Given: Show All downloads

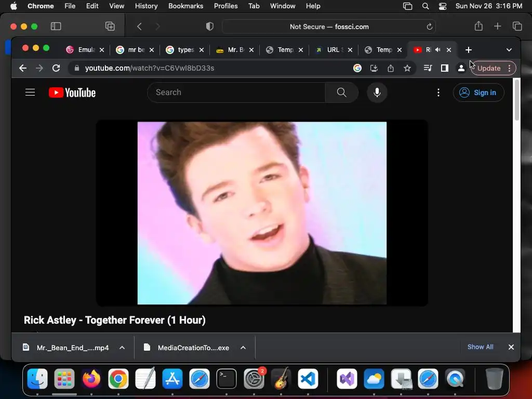Looking at the screenshot, I should [x=480, y=347].
